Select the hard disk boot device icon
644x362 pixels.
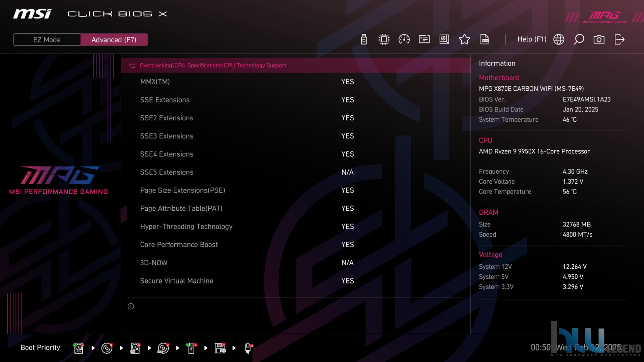click(79, 348)
